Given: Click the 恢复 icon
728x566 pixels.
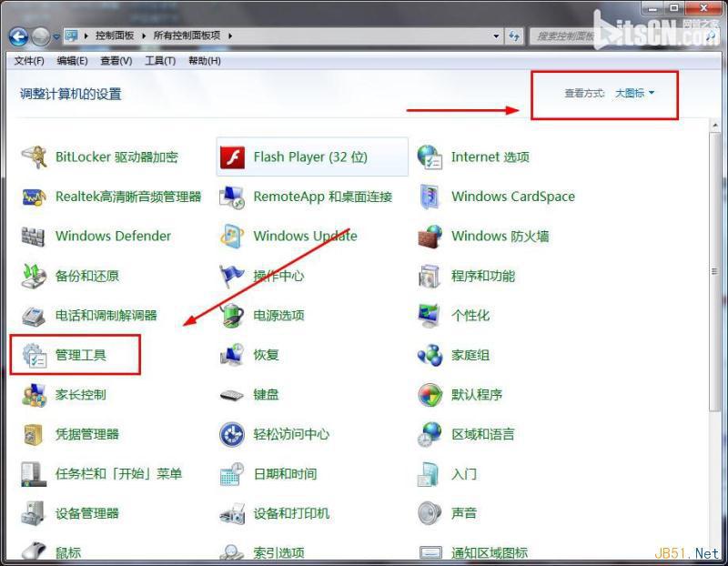Looking at the screenshot, I should point(232,355).
